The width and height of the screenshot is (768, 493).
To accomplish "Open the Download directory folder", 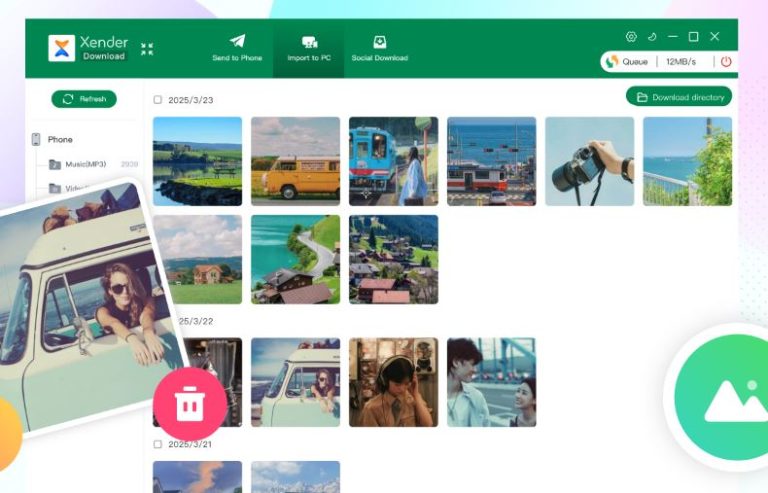I will pos(679,97).
